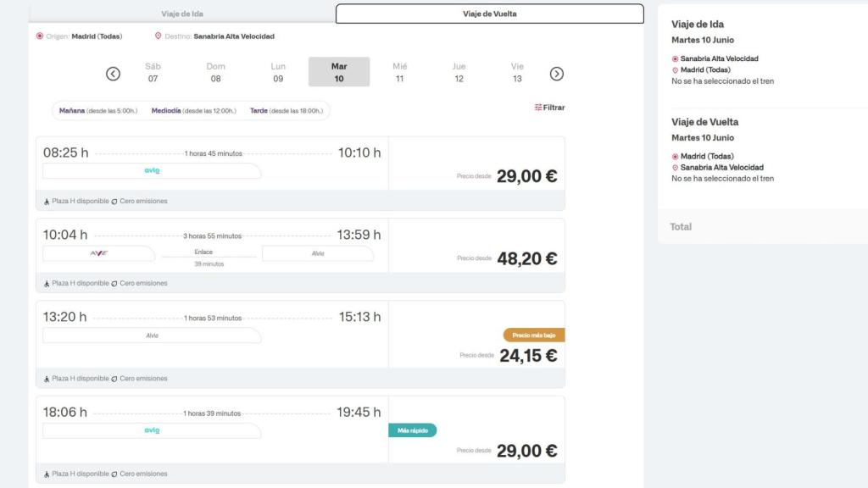Click the previous dates arrow
The image size is (868, 488).
click(111, 73)
